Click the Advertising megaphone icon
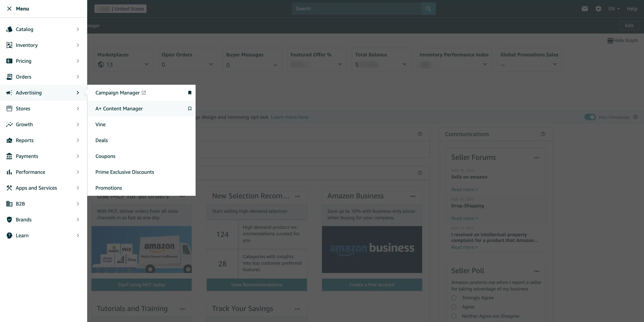 pos(9,93)
